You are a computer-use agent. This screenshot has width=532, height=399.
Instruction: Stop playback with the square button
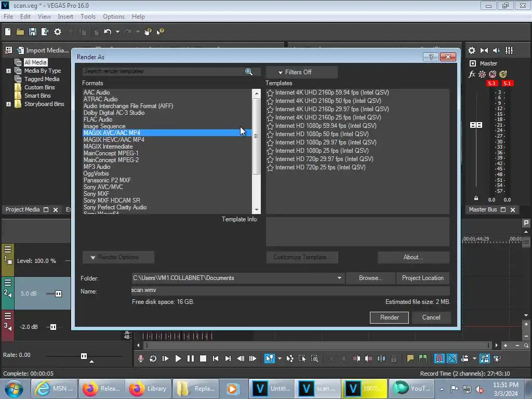tap(203, 358)
